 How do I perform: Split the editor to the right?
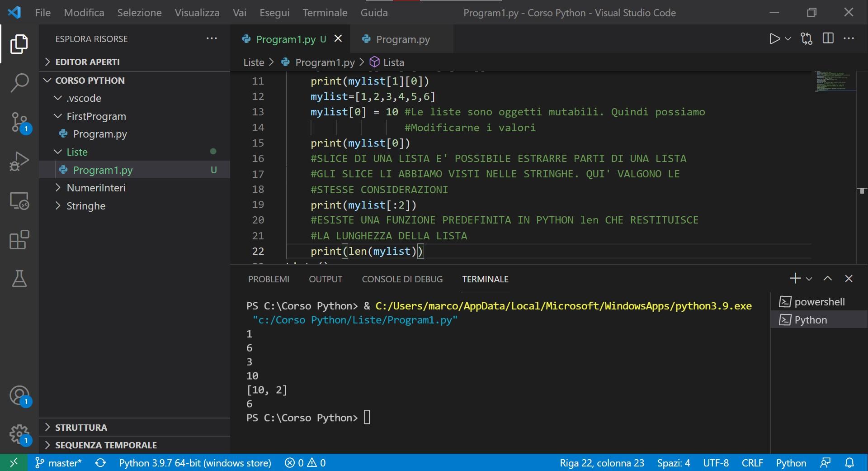pyautogui.click(x=828, y=38)
